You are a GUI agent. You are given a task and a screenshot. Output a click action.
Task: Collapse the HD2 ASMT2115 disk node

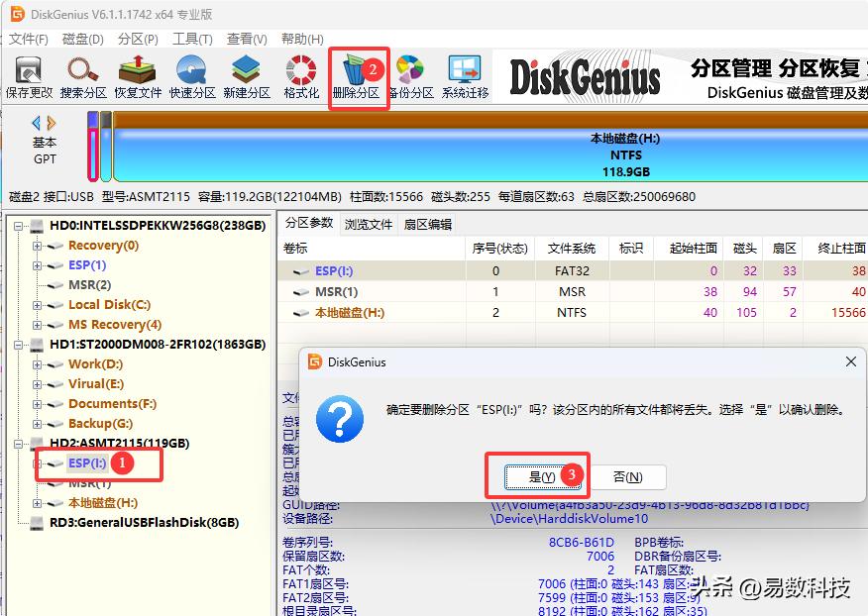[18, 444]
